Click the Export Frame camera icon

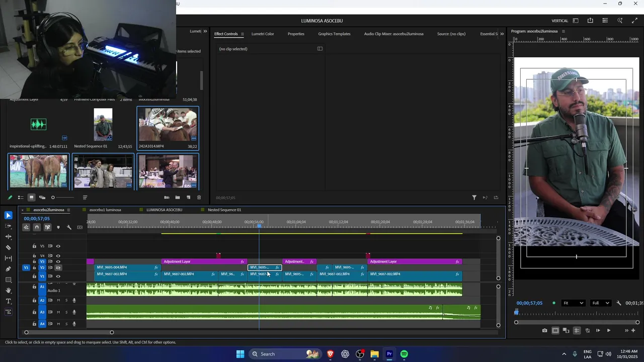tap(544, 330)
